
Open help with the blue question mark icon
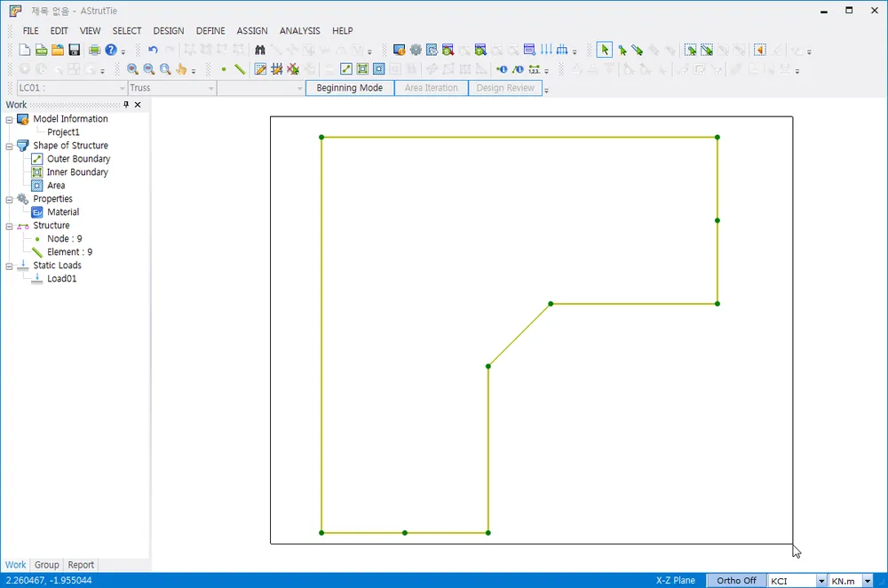tap(111, 51)
